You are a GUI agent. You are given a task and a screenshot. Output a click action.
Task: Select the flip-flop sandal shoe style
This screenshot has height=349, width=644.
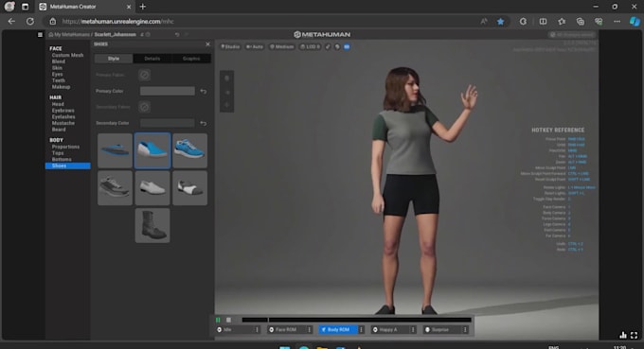click(115, 150)
